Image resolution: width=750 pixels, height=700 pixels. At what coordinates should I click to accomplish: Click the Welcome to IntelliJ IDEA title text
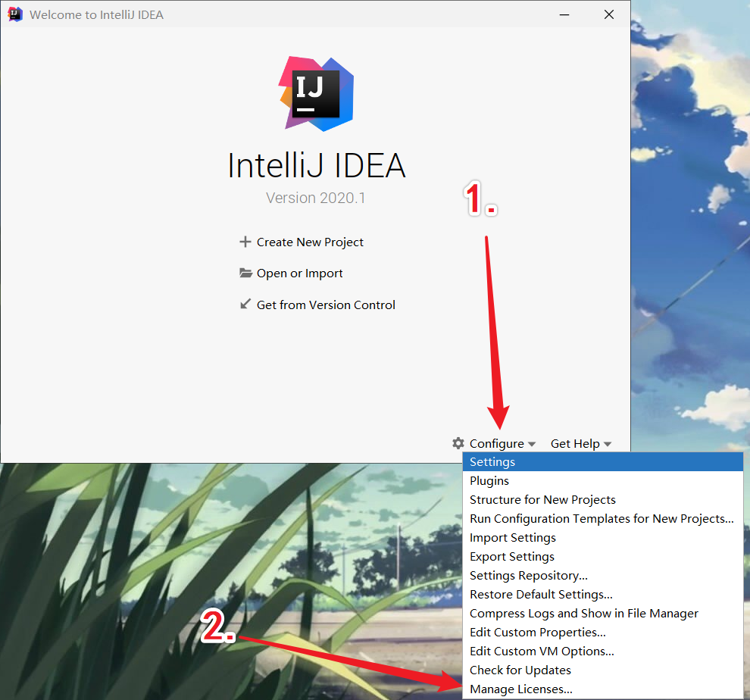(x=97, y=15)
